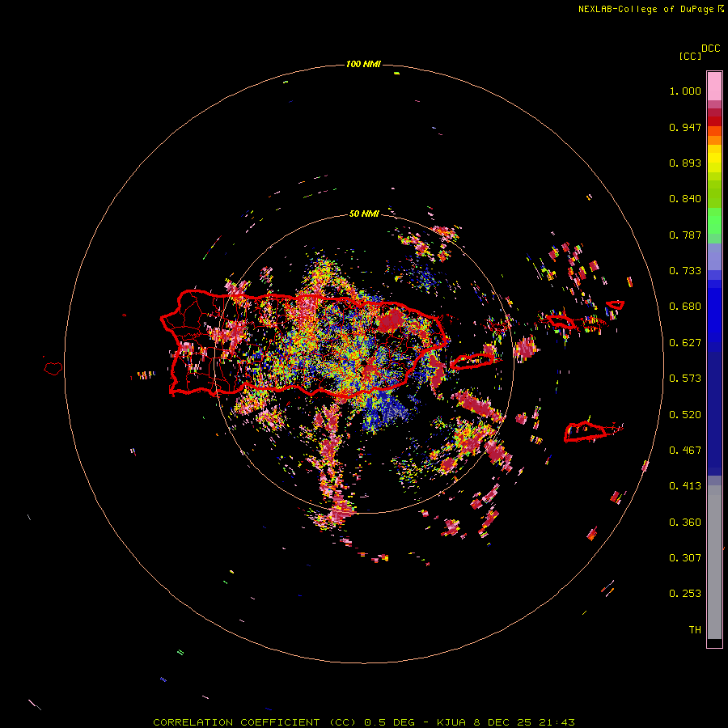Click the 0.680 color scale value
This screenshot has width=728, height=728.
click(685, 307)
